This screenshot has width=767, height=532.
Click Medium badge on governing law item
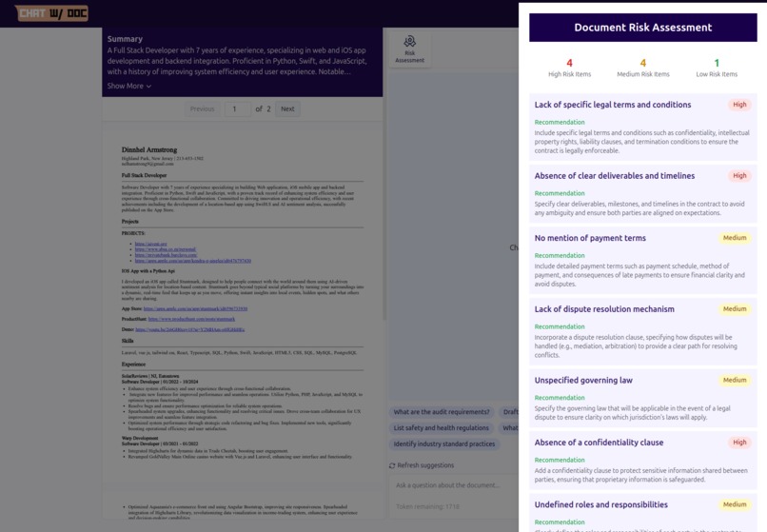pyautogui.click(x=735, y=381)
